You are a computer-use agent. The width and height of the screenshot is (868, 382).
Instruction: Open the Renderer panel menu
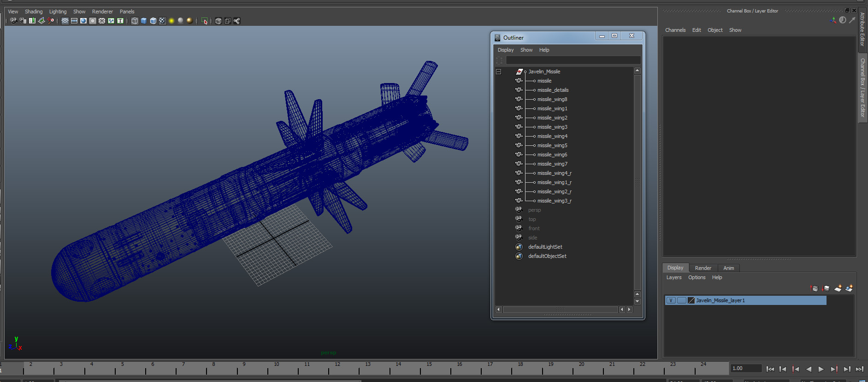tap(102, 12)
